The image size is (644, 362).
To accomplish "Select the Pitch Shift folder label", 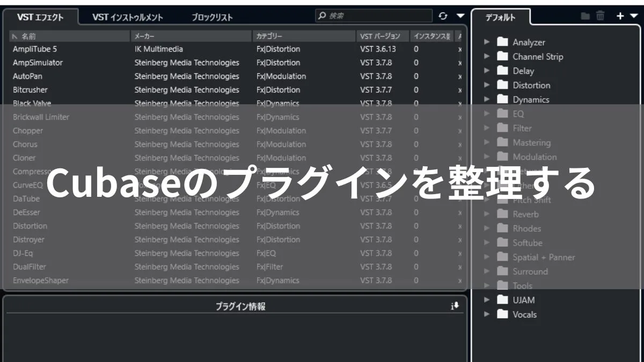I will coord(532,200).
